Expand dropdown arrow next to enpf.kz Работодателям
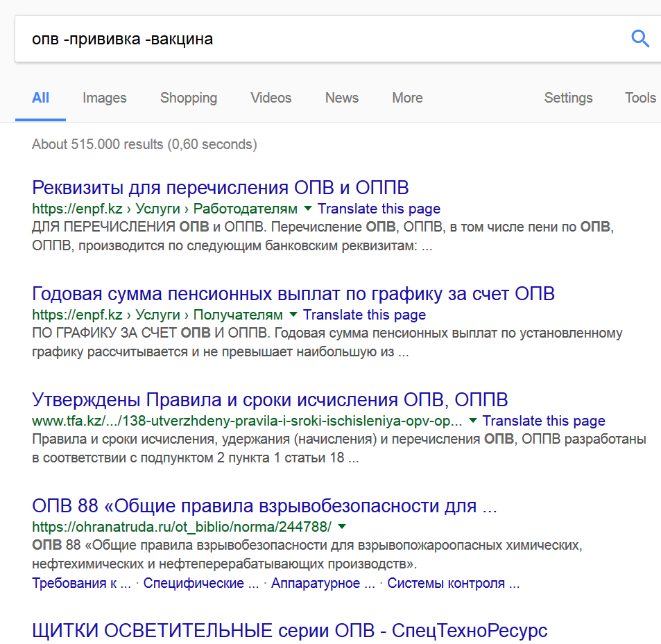Image resolution: width=661 pixels, height=644 pixels. [x=307, y=209]
